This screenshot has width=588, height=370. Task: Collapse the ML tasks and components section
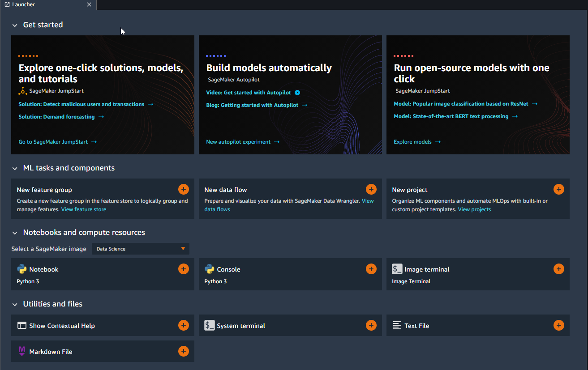pos(15,169)
